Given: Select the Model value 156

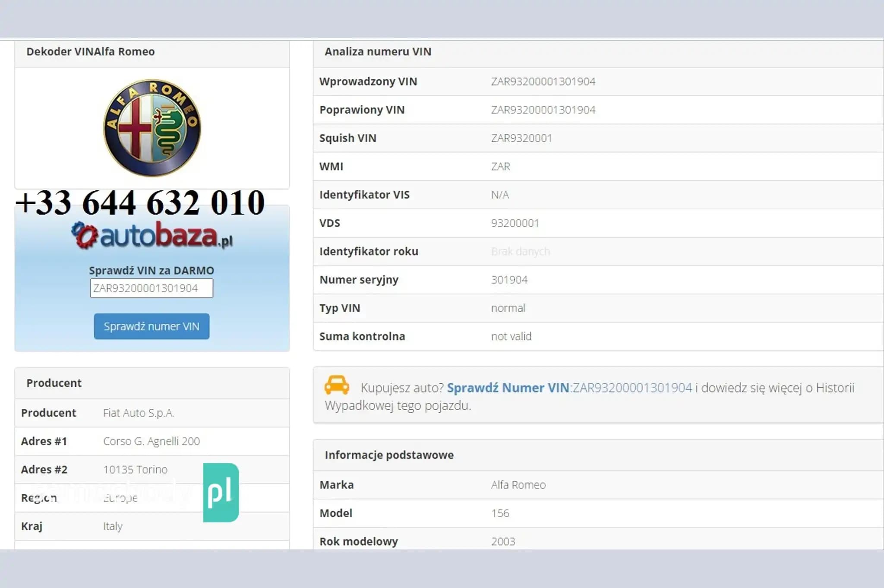Looking at the screenshot, I should 500,513.
